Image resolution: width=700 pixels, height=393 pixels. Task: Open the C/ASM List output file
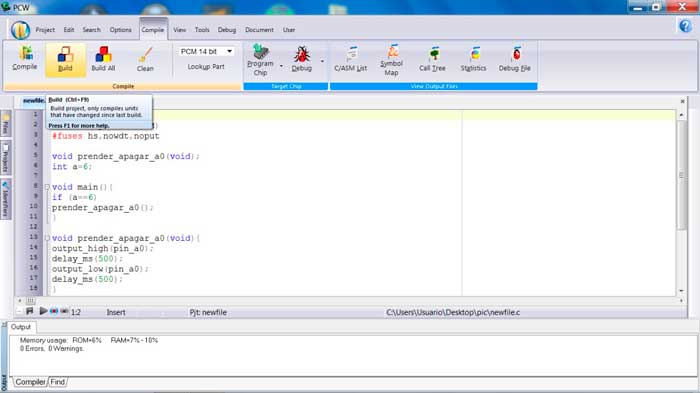pos(350,59)
